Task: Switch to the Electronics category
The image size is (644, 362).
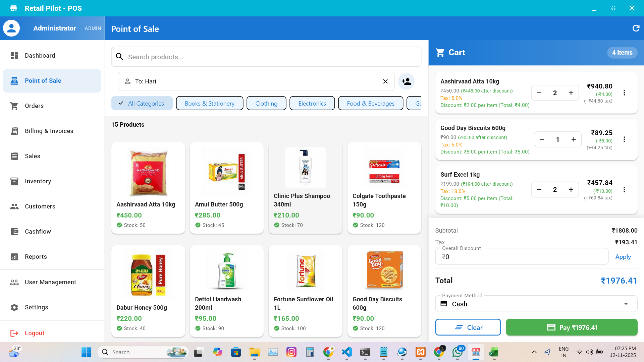Action: pyautogui.click(x=312, y=103)
